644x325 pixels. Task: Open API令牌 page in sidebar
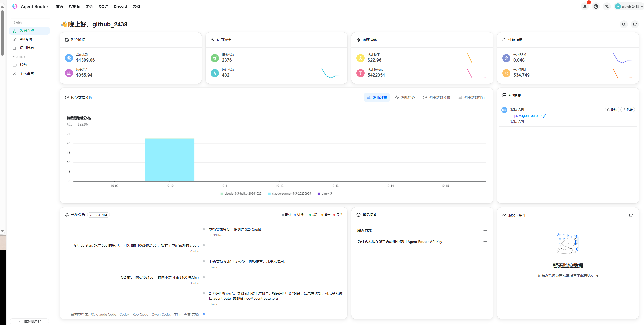point(26,39)
